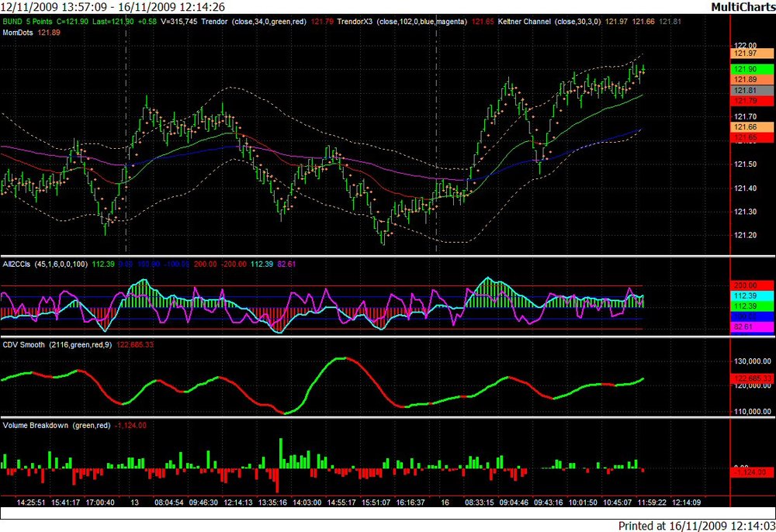Select the Trendor (close,34,0,green,red) study label
Image resolution: width=776 pixels, height=532 pixels.
tap(254, 22)
